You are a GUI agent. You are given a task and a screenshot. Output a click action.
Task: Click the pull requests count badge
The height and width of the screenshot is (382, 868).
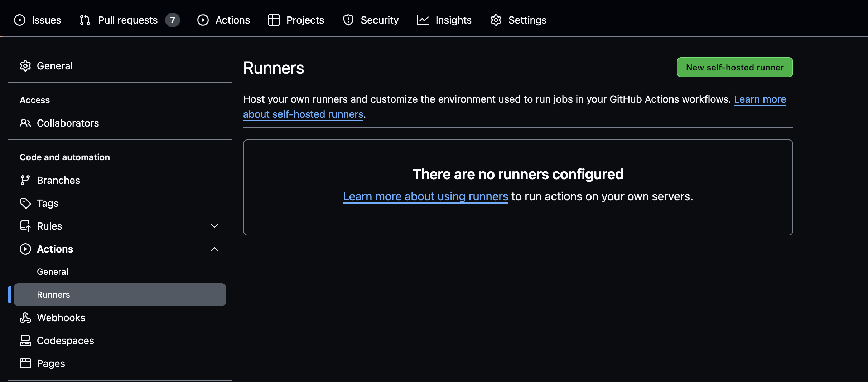tap(173, 20)
